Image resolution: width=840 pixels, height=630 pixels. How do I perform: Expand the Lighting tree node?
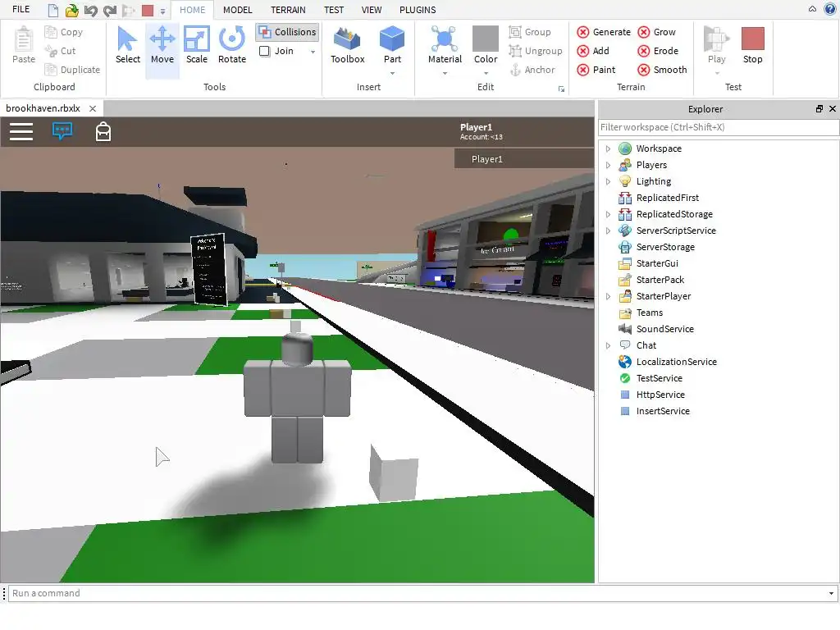(608, 181)
